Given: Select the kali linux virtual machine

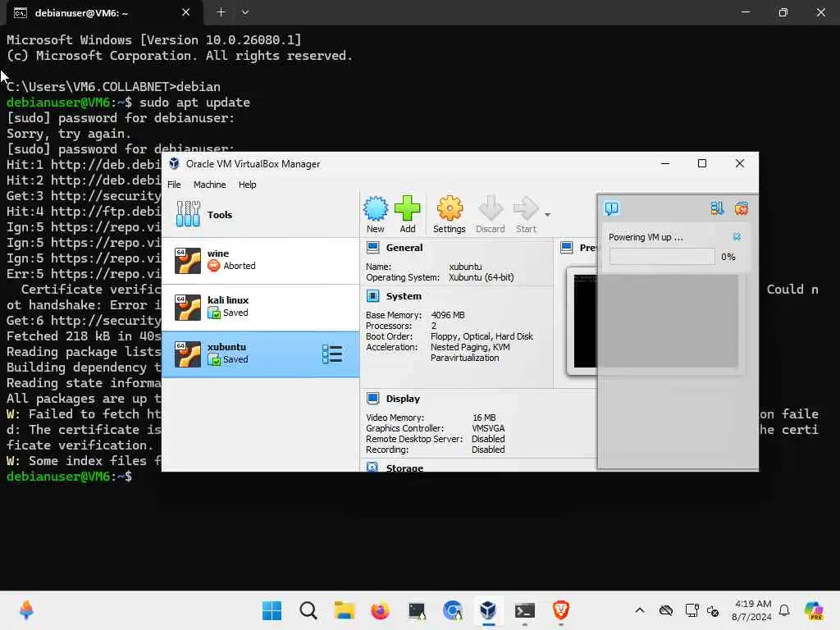Looking at the screenshot, I should coord(260,307).
